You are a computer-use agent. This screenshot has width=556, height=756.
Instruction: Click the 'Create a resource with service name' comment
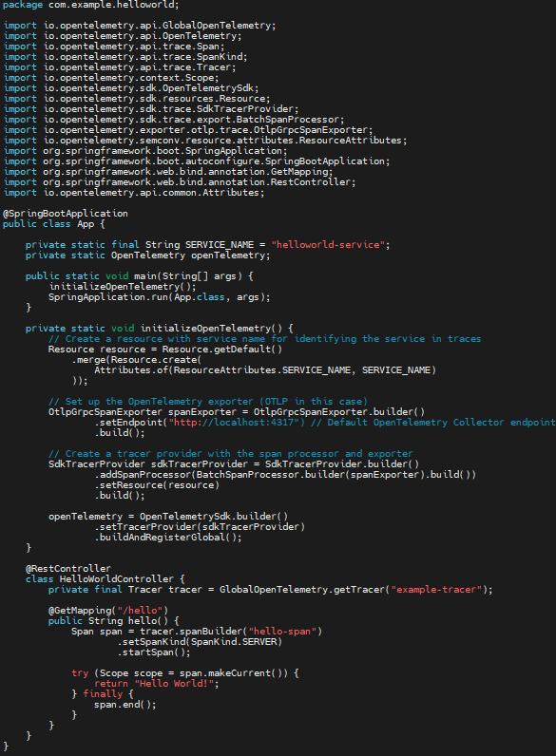pos(265,339)
